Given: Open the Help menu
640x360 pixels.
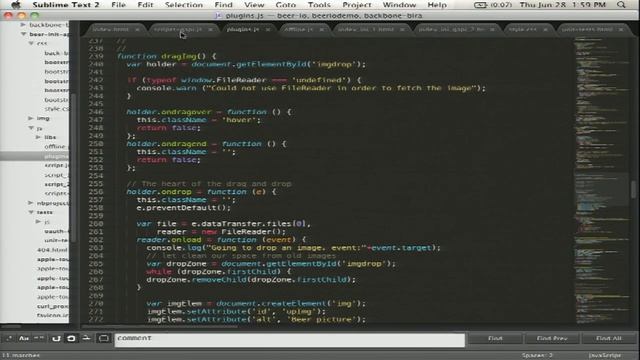Looking at the screenshot, I should 437,5.
